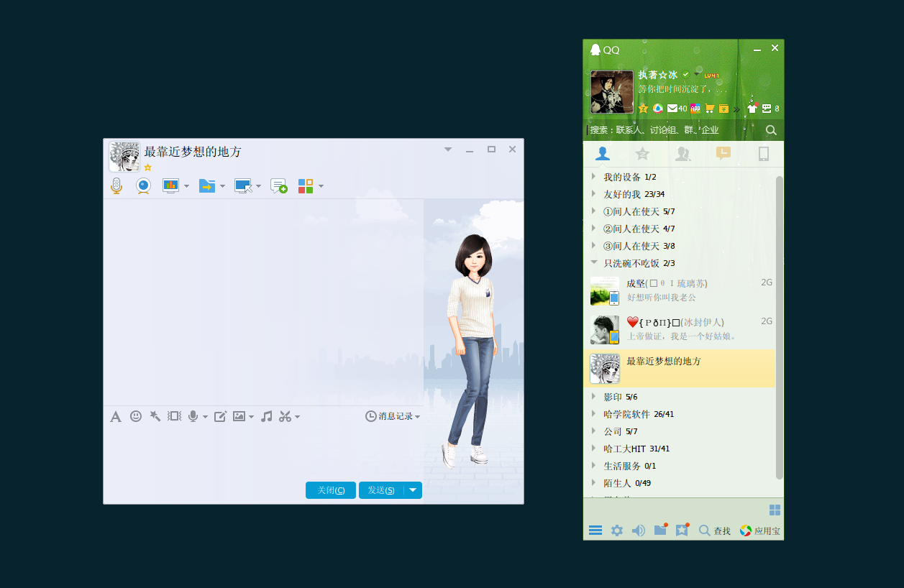Switch to Qzone star tab

(643, 153)
